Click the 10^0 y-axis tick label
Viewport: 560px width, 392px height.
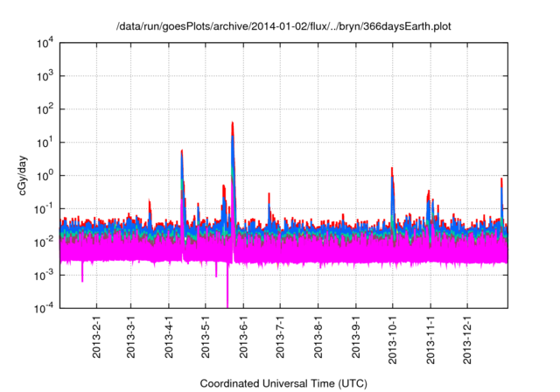pos(44,176)
